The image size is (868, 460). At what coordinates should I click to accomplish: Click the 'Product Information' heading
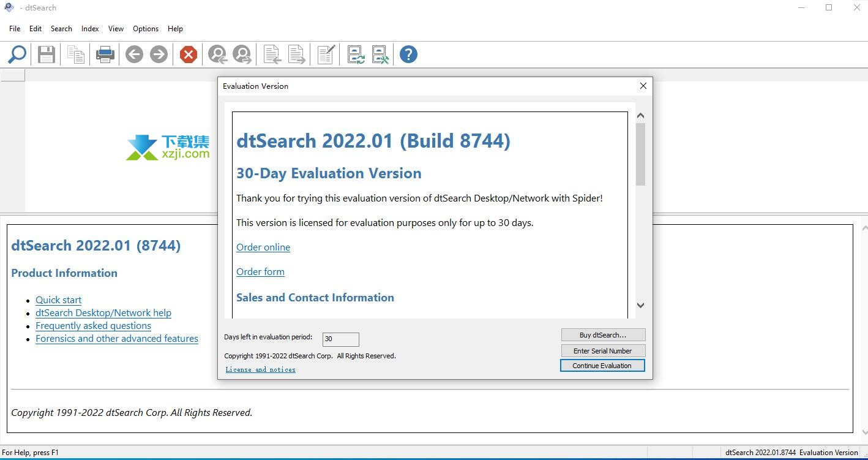(64, 273)
